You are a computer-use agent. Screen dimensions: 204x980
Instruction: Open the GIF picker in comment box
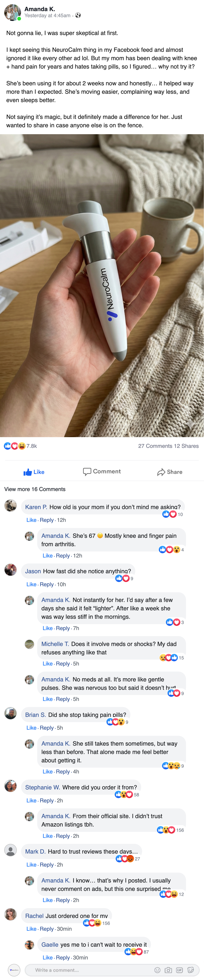point(179,970)
